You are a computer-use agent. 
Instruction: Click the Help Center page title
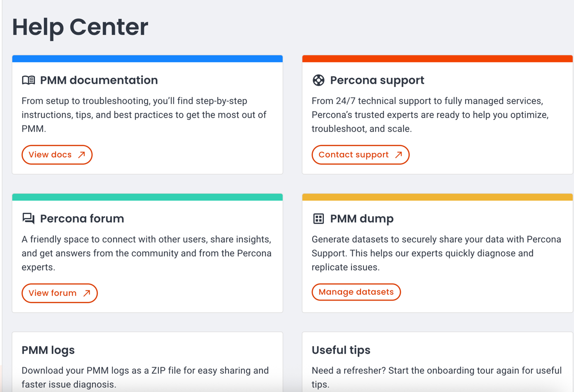click(x=80, y=28)
